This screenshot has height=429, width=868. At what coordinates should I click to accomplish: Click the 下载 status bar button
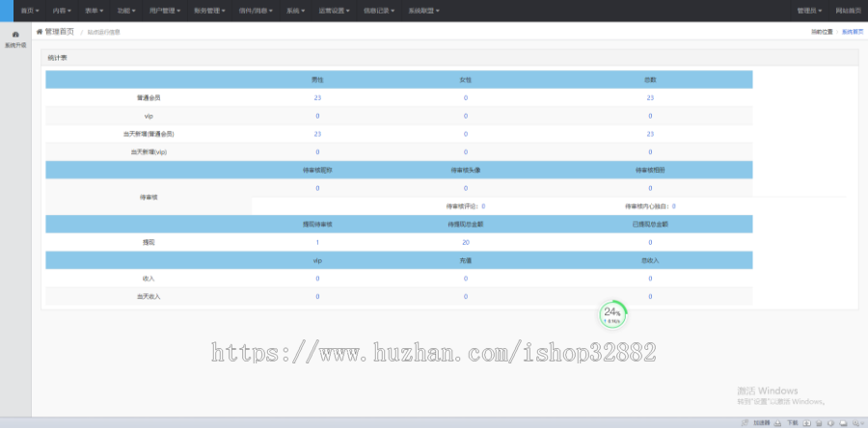click(x=793, y=423)
